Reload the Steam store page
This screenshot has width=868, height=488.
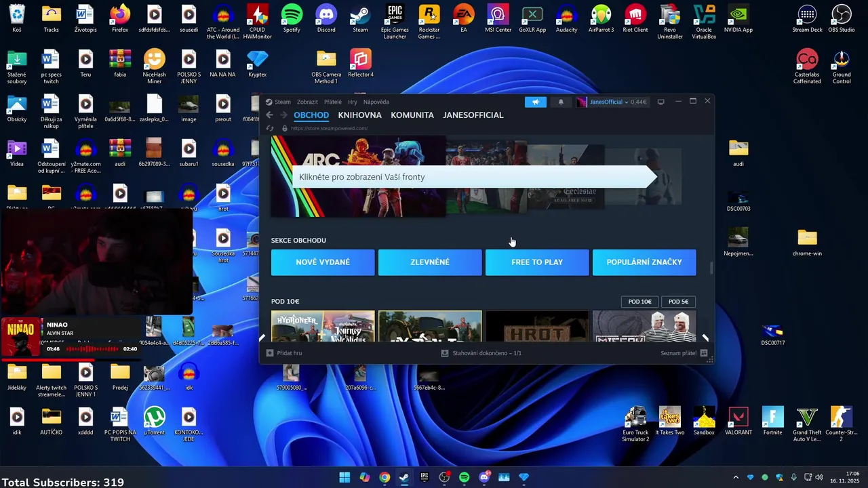point(270,128)
